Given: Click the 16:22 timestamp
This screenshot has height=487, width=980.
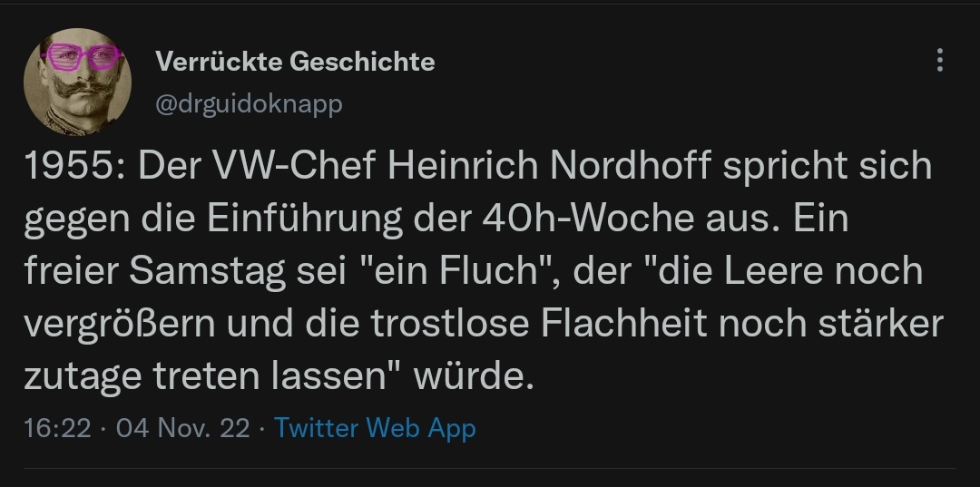Looking at the screenshot, I should point(57,427).
